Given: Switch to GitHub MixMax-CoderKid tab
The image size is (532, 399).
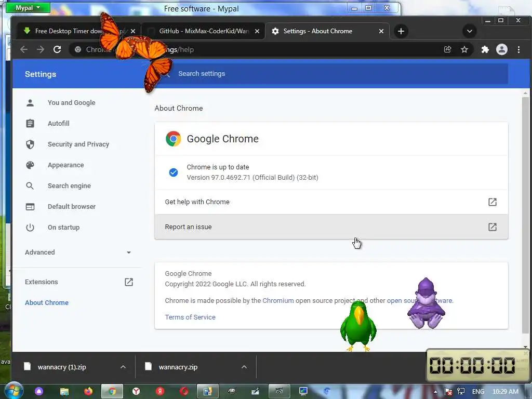Looking at the screenshot, I should (204, 31).
